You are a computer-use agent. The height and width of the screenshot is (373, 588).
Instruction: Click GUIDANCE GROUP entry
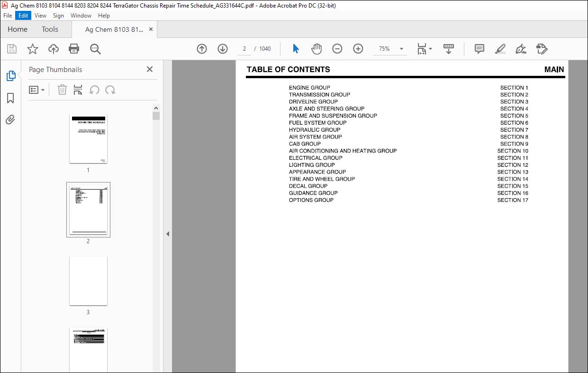(x=313, y=193)
